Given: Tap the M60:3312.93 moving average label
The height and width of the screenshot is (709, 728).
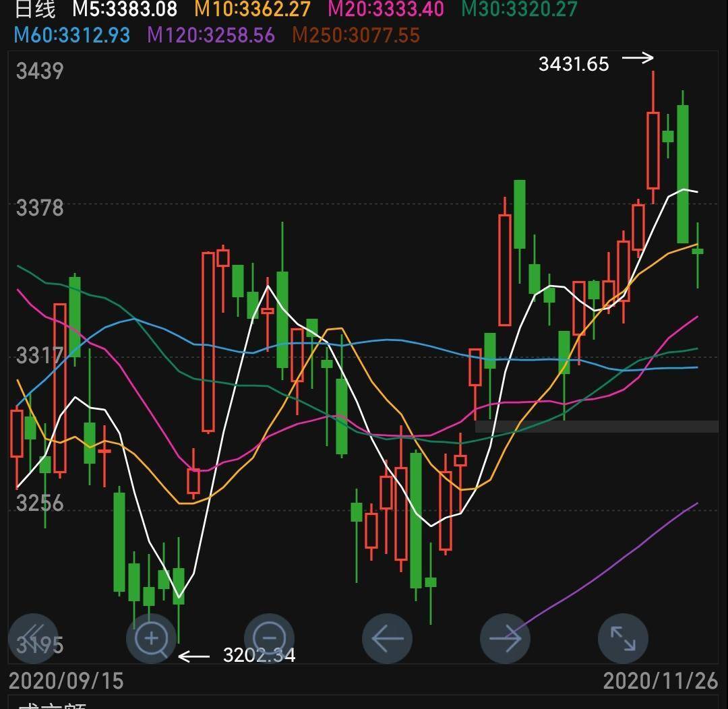Looking at the screenshot, I should click(72, 35).
